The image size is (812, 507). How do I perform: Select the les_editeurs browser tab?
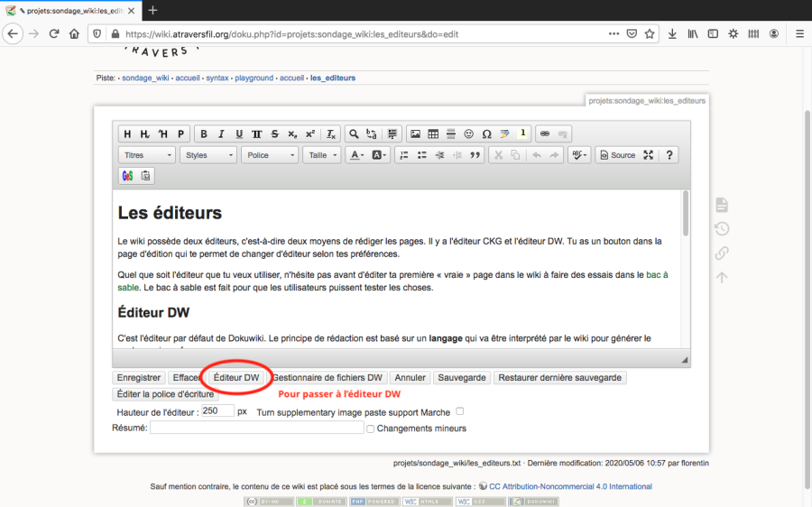tap(69, 10)
